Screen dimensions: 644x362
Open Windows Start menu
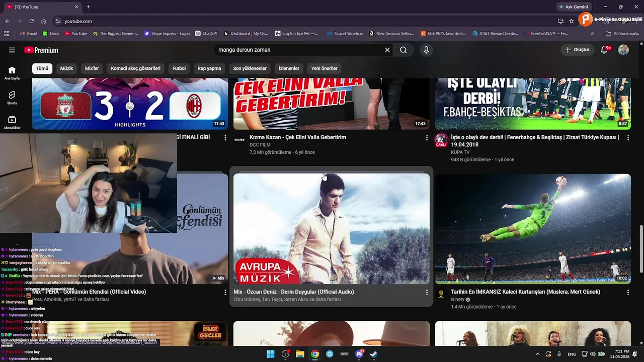[x=270, y=354]
